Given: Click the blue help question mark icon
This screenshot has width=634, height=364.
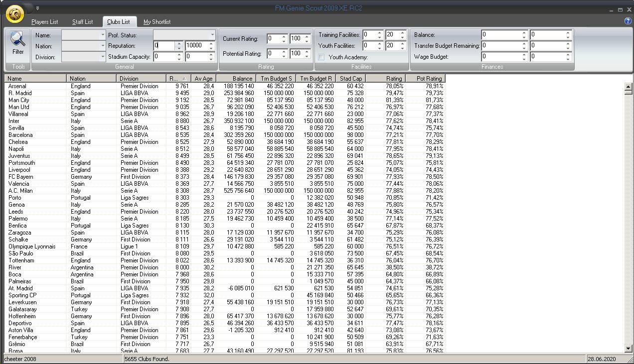Looking at the screenshot, I should click(x=628, y=21).
